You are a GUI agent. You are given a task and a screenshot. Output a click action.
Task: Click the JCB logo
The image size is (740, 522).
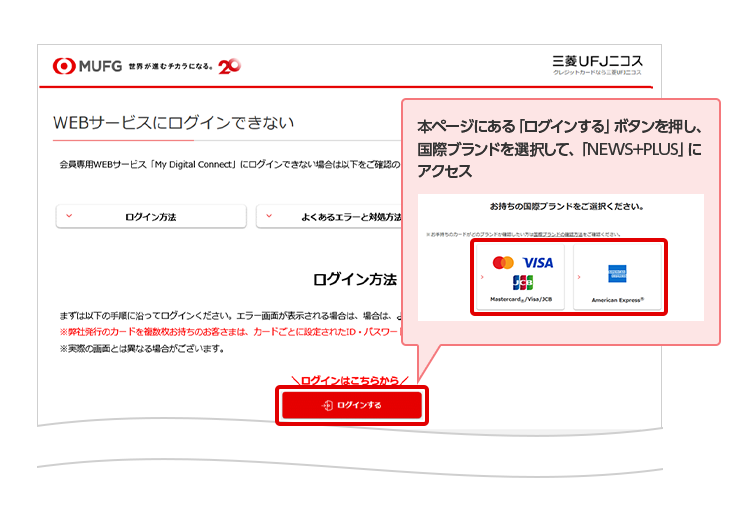[522, 282]
